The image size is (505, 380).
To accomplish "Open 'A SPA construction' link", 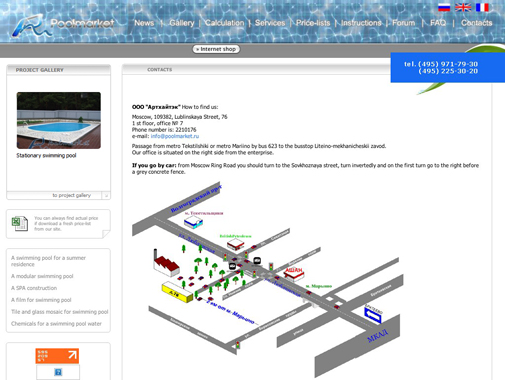I will tap(34, 288).
